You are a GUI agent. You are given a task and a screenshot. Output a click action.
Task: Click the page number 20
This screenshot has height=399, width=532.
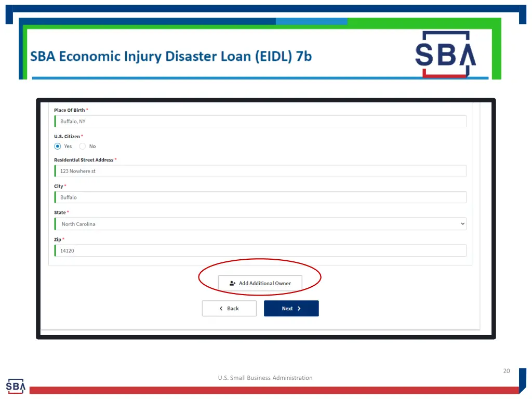tap(507, 371)
